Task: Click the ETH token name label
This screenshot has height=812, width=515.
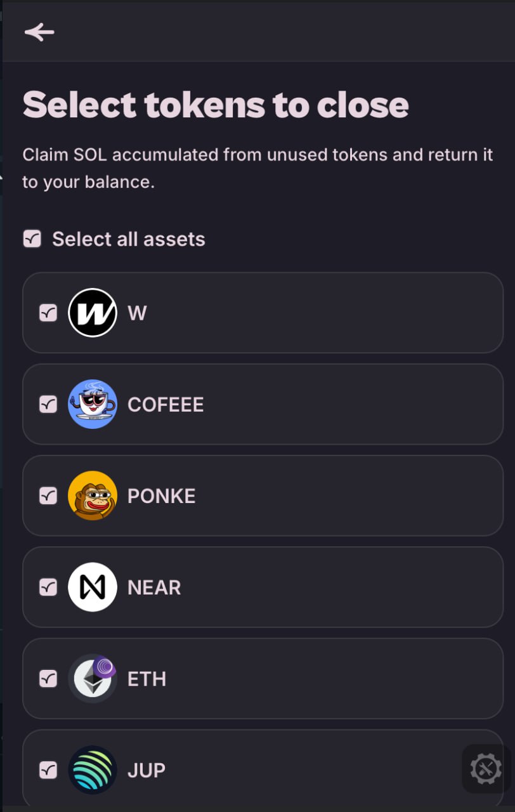Action: pyautogui.click(x=147, y=679)
